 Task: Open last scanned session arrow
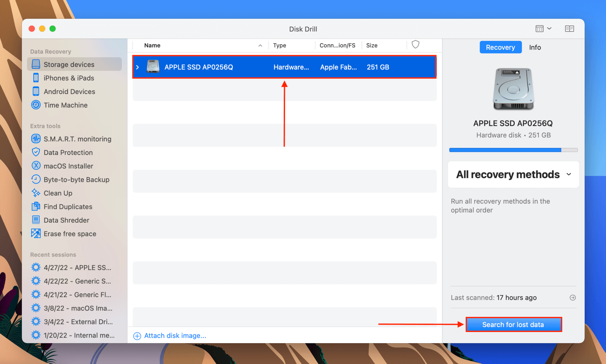point(573,298)
